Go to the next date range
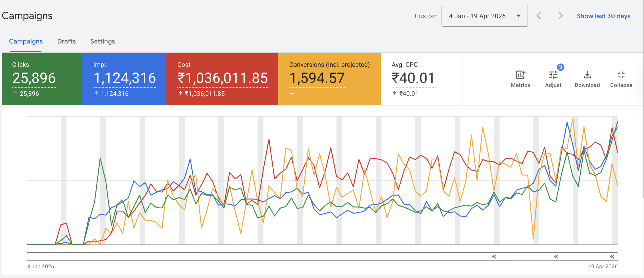 [560, 16]
